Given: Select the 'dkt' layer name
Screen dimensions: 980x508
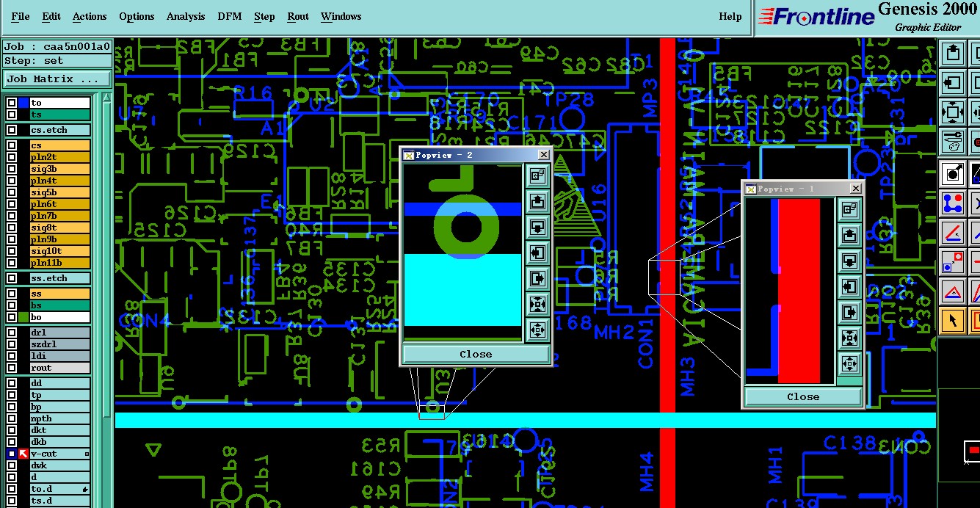Looking at the screenshot, I should coord(59,430).
